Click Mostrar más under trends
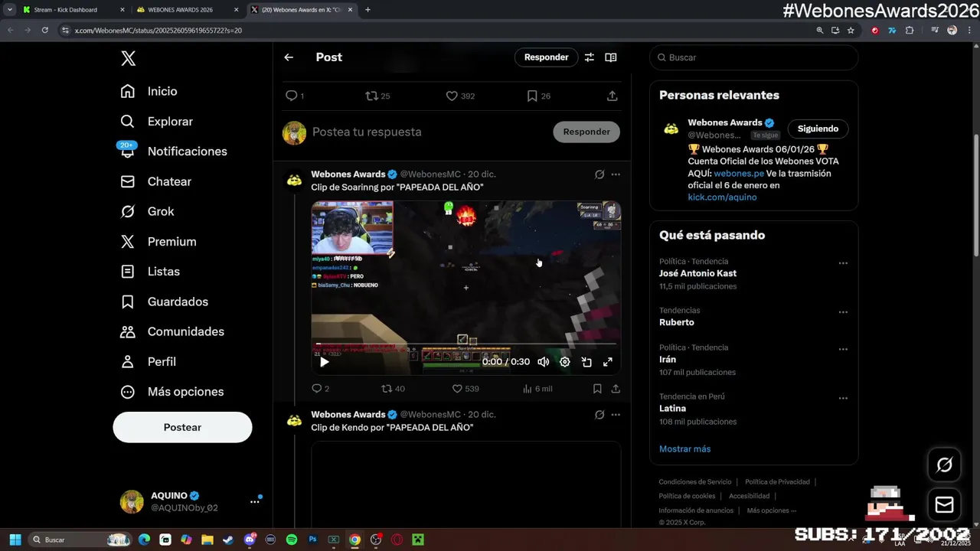Image resolution: width=980 pixels, height=551 pixels. (684, 449)
